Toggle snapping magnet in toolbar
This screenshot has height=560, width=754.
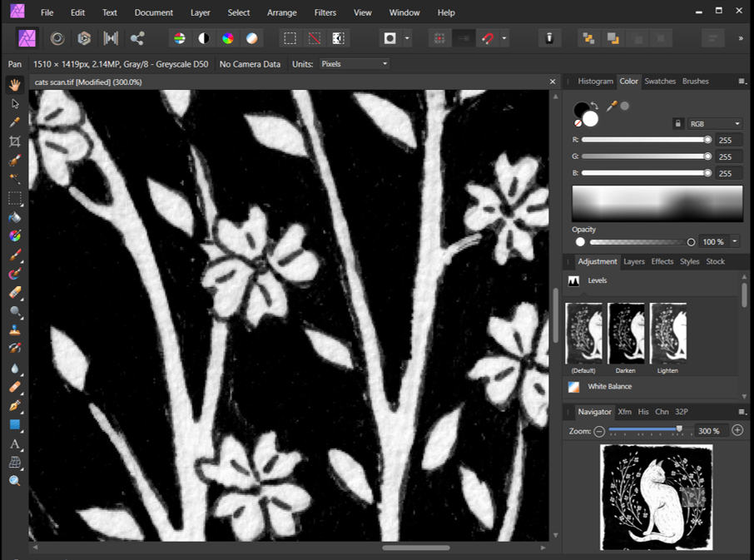click(x=489, y=38)
